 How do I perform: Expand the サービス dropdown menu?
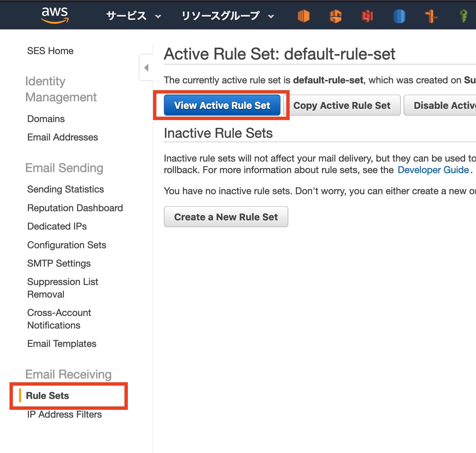(x=133, y=16)
